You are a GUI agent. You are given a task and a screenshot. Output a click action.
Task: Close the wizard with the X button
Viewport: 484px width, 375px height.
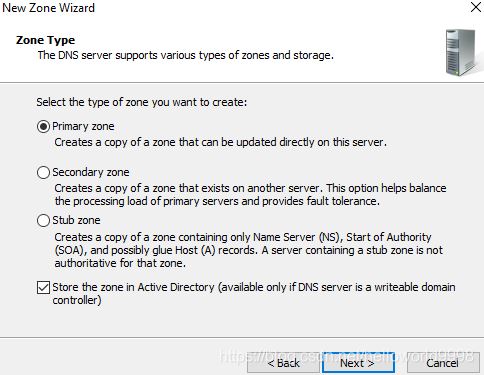476,7
